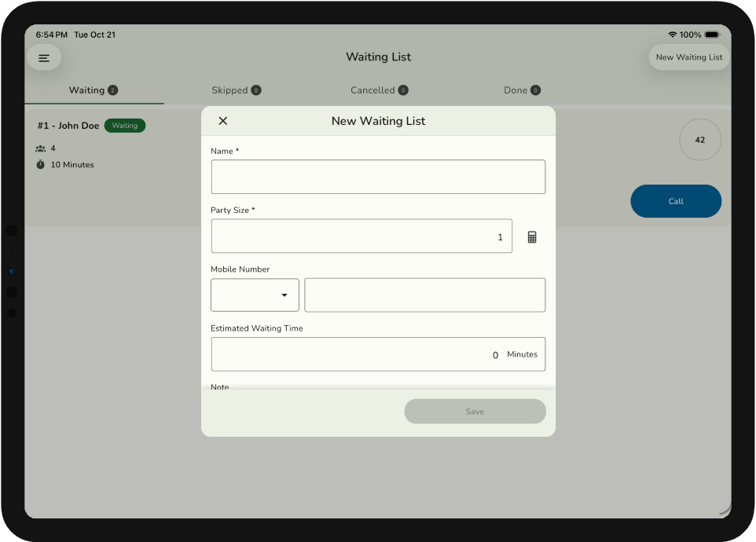Open the Done tab
The width and height of the screenshot is (756, 542).
point(522,90)
